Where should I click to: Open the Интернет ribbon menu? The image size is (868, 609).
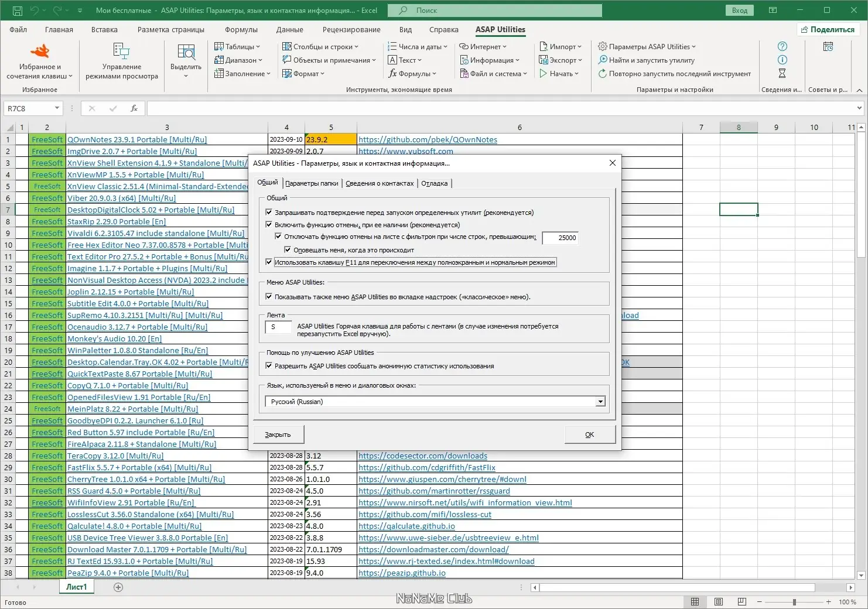point(483,47)
